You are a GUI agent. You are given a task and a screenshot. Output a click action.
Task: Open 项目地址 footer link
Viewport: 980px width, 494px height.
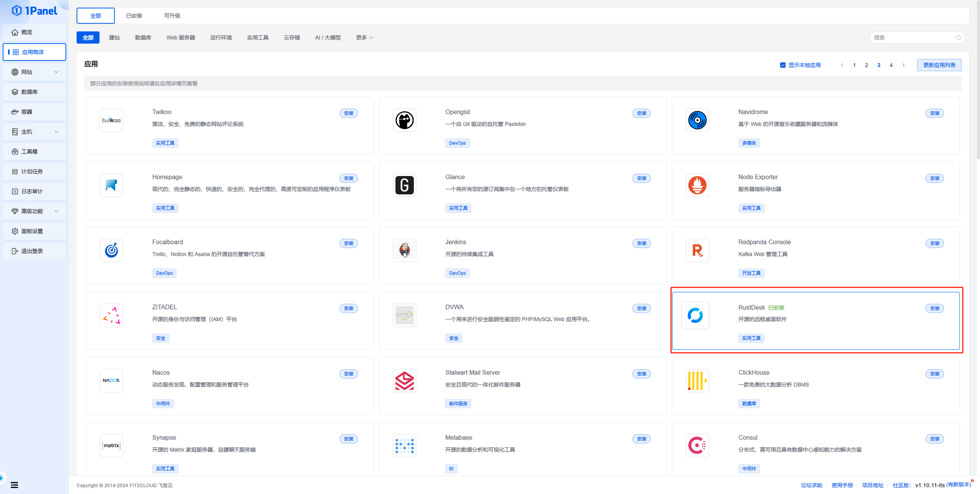point(873,485)
